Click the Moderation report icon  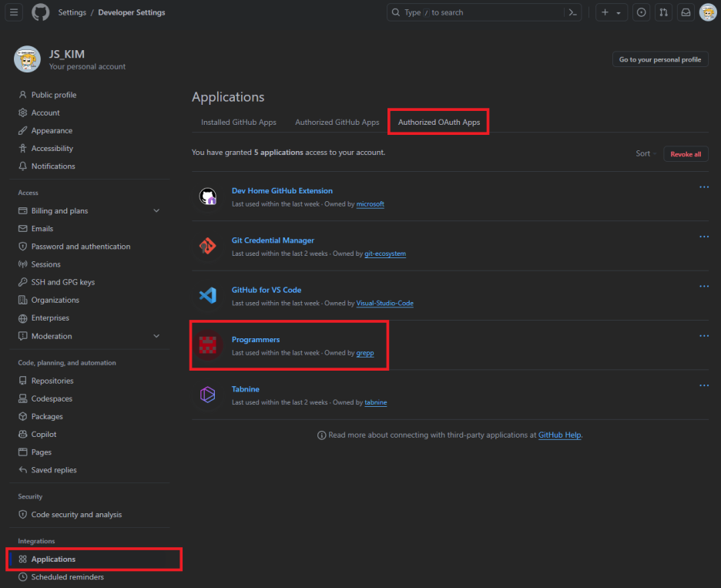click(22, 336)
